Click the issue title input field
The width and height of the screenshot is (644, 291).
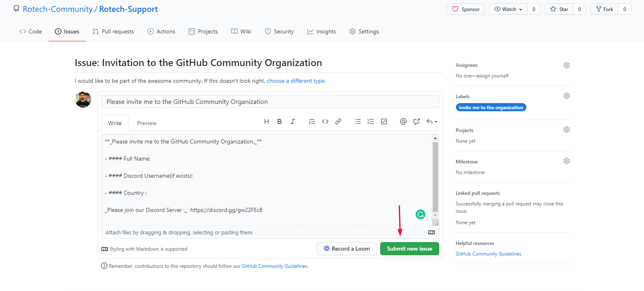pos(270,101)
